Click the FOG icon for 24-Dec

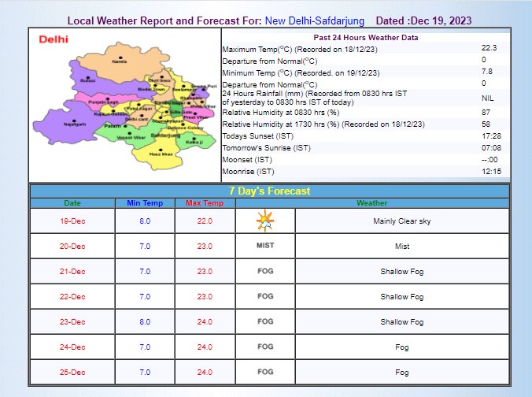pos(265,347)
